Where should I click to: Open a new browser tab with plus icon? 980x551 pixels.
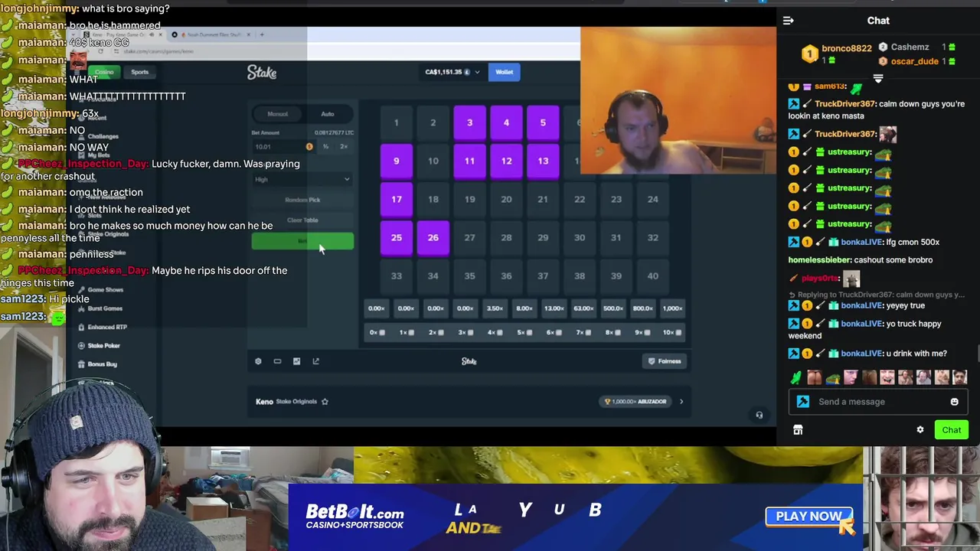pyautogui.click(x=261, y=34)
